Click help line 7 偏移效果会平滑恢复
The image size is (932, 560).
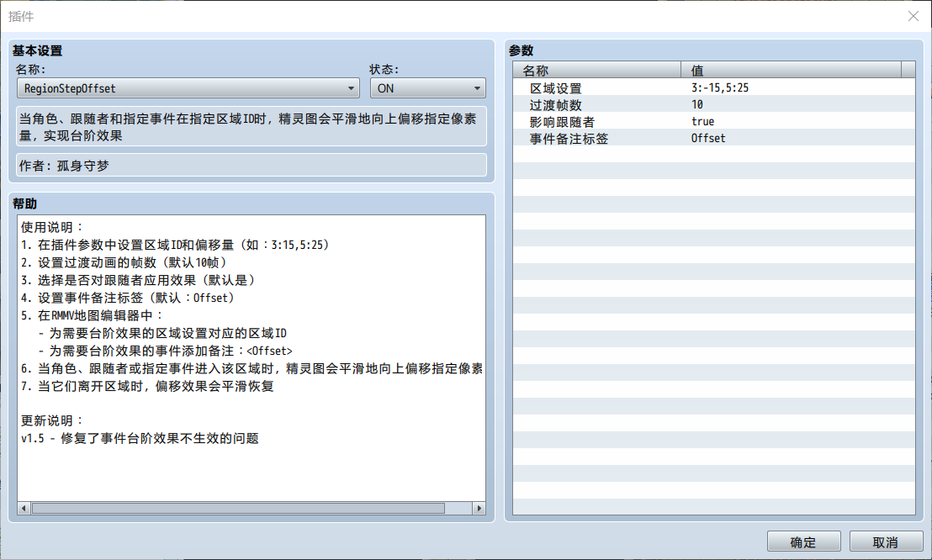tap(147, 387)
